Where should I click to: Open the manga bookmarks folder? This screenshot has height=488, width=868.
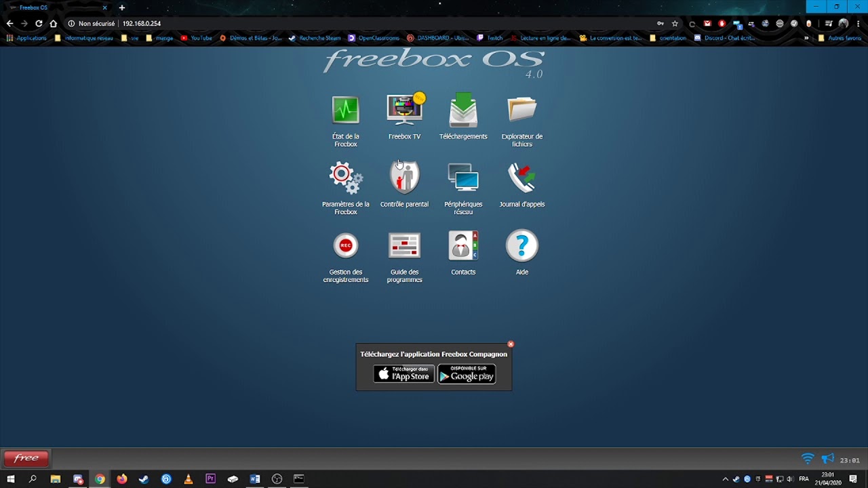(159, 38)
